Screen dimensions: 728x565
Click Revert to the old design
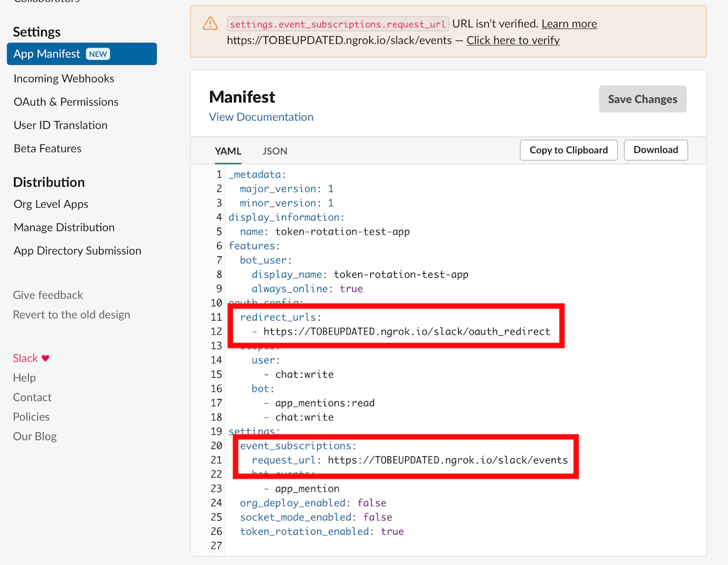click(72, 315)
